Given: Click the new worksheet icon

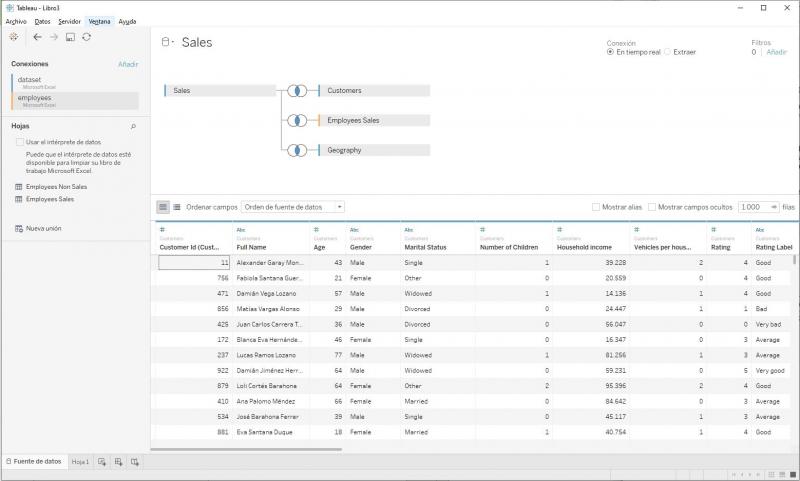Looking at the screenshot, I should point(102,462).
